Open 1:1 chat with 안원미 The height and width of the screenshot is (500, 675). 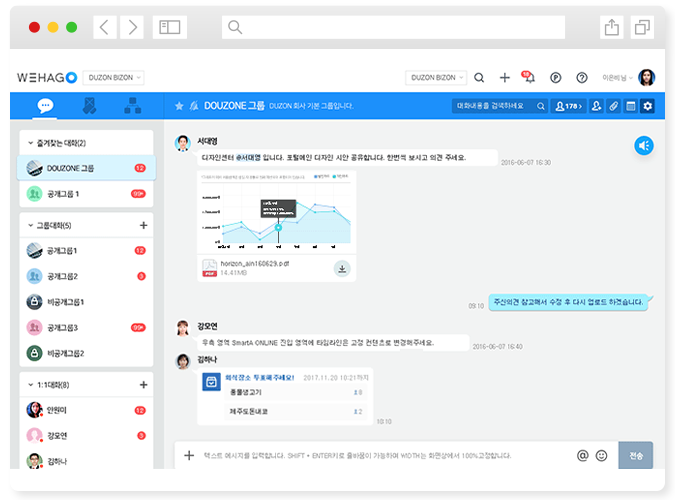(x=86, y=410)
